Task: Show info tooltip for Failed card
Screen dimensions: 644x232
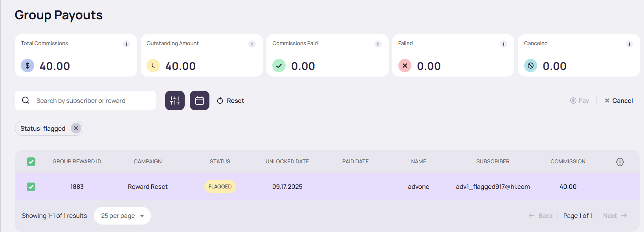Action: [503, 44]
